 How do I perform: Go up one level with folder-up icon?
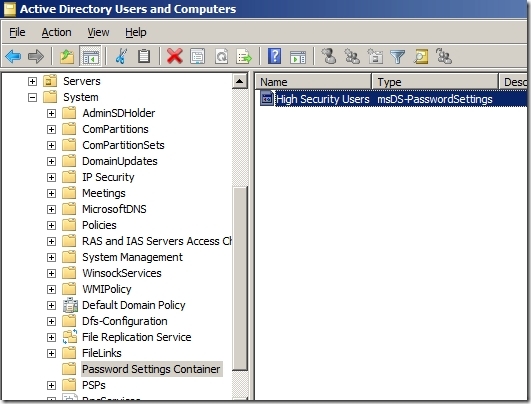67,56
